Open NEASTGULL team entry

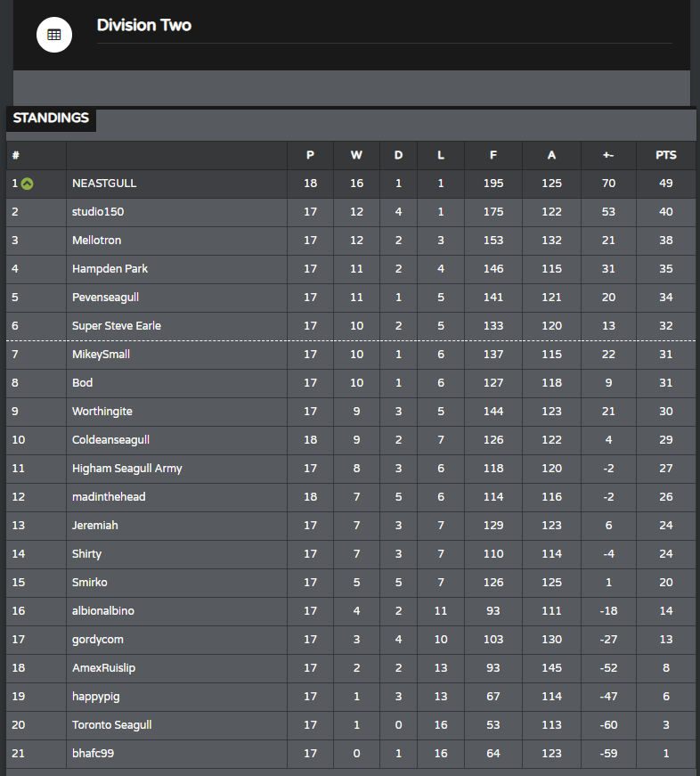104,184
